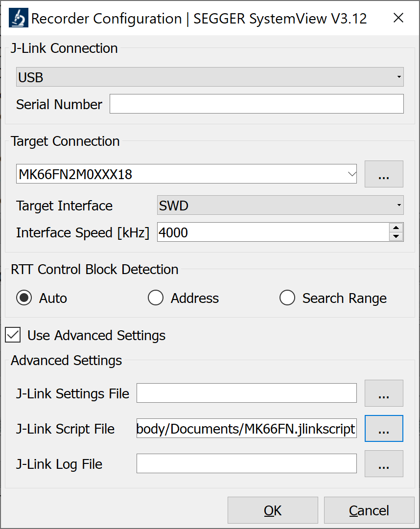The height and width of the screenshot is (529, 420).
Task: Expand the target device combo box
Action: 351,174
